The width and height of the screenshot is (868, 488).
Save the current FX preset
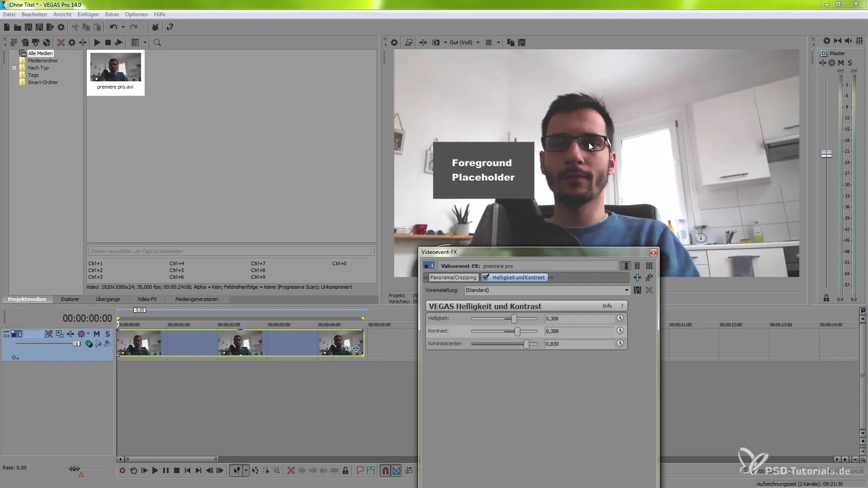point(637,290)
